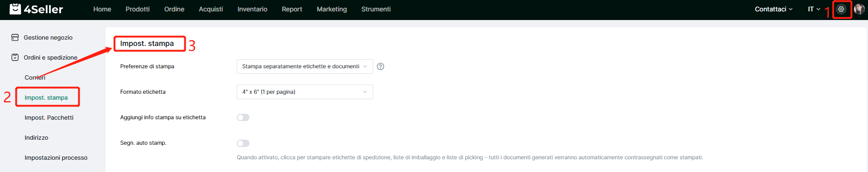The width and height of the screenshot is (868, 172).
Task: Open Impostazioni processo in the sidebar
Action: point(56,157)
